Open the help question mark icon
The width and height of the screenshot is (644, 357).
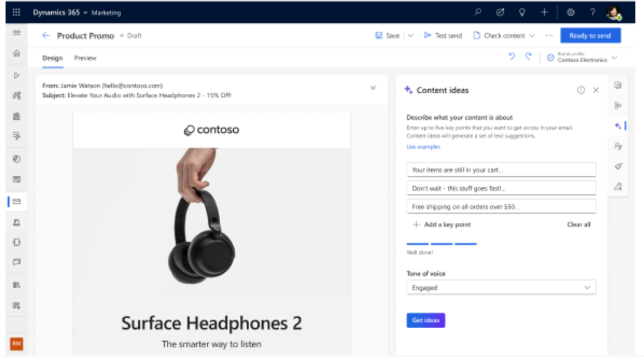click(x=592, y=12)
